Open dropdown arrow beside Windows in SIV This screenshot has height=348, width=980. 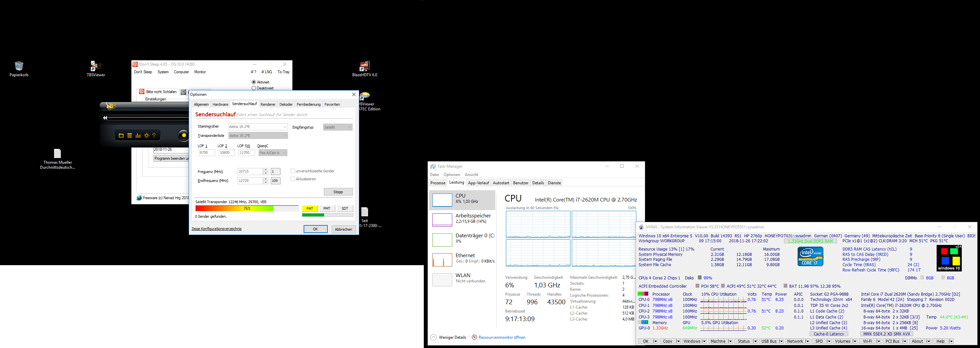(704, 341)
